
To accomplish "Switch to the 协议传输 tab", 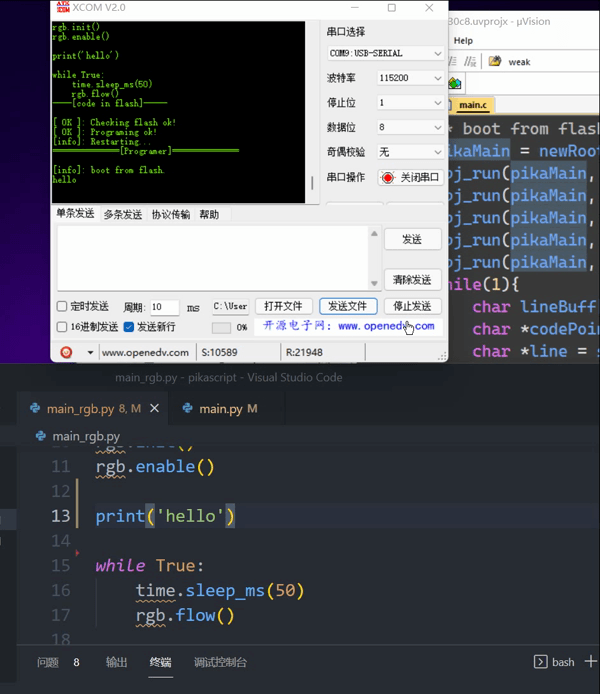I will (171, 215).
